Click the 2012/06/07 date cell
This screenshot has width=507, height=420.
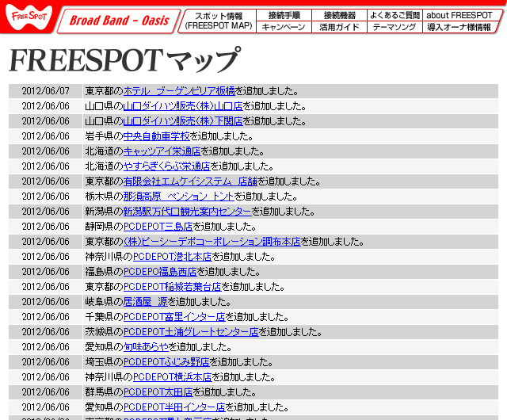coord(46,91)
